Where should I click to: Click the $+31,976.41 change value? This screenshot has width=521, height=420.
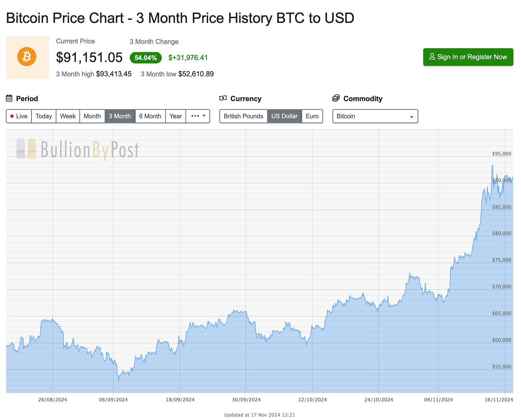(x=188, y=58)
